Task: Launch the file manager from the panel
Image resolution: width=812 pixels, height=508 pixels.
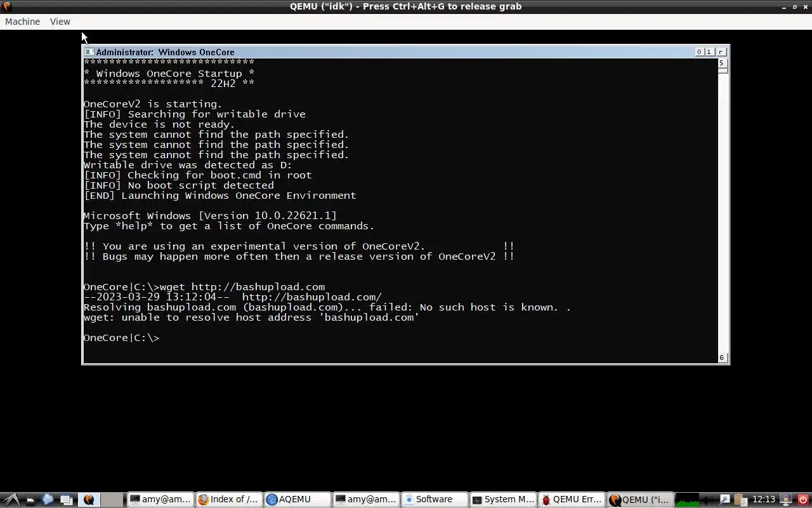Action: [x=30, y=500]
